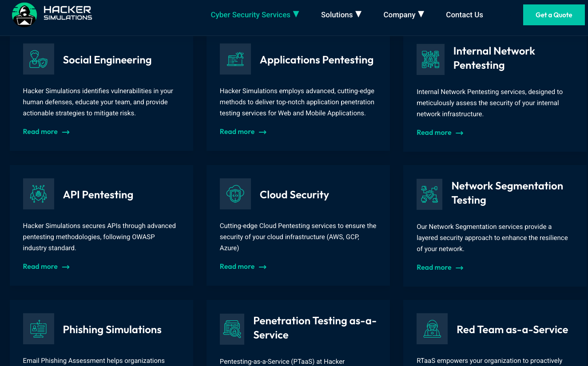
Task: Click the Red Team as-a-Service hacker icon
Action: 432,329
